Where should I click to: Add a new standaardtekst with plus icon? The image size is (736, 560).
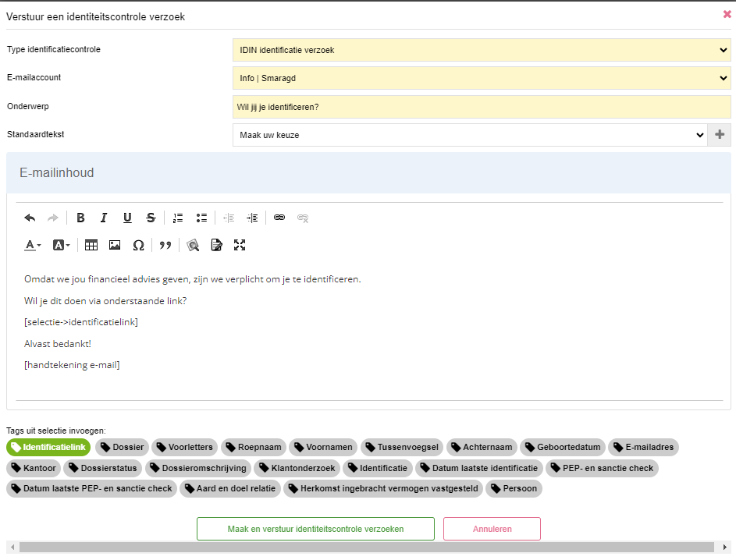click(719, 135)
